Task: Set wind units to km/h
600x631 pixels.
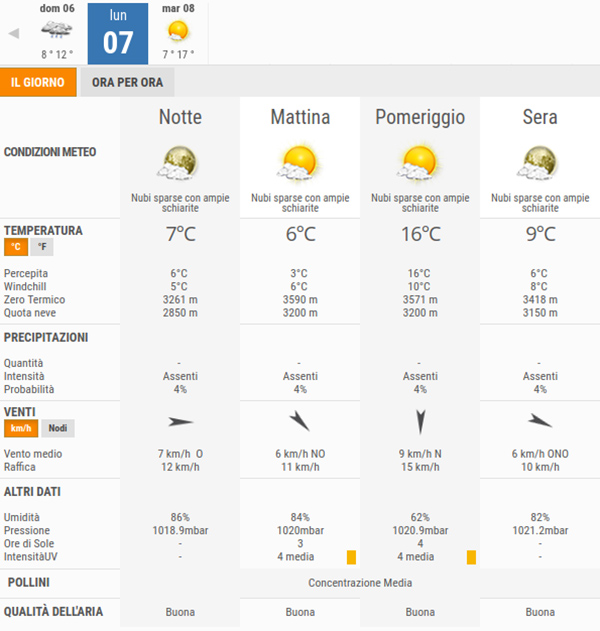Action: click(x=21, y=428)
